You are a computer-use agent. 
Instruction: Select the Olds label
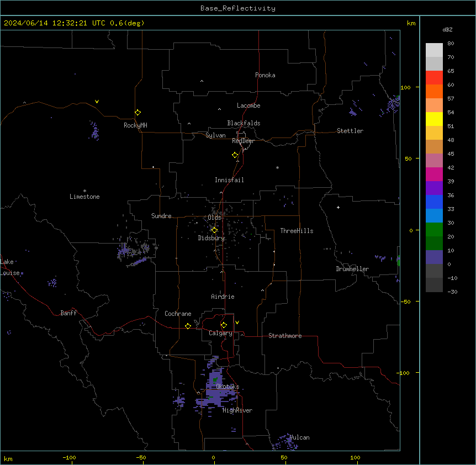[214, 218]
